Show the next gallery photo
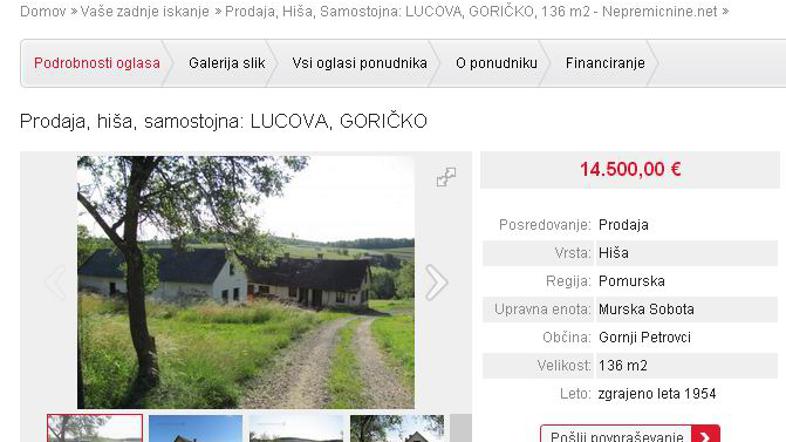The width and height of the screenshot is (786, 442). [436, 283]
